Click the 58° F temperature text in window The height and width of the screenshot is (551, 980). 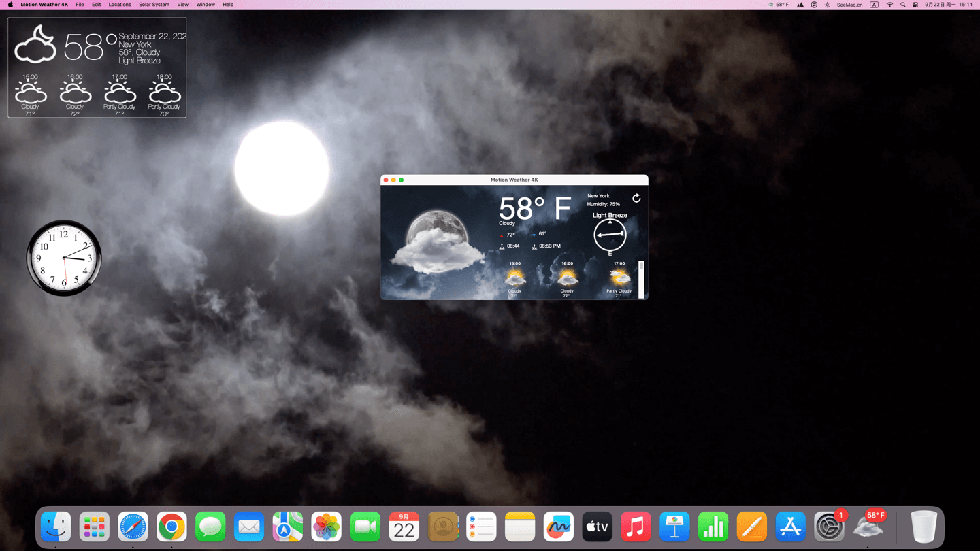pos(534,208)
